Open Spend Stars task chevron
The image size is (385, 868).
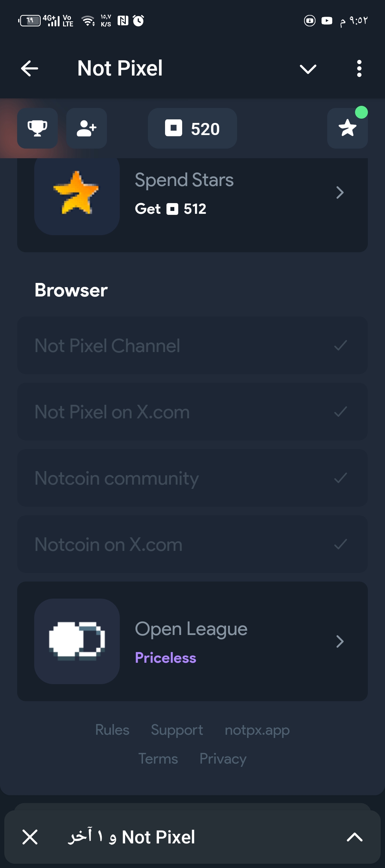pyautogui.click(x=340, y=193)
